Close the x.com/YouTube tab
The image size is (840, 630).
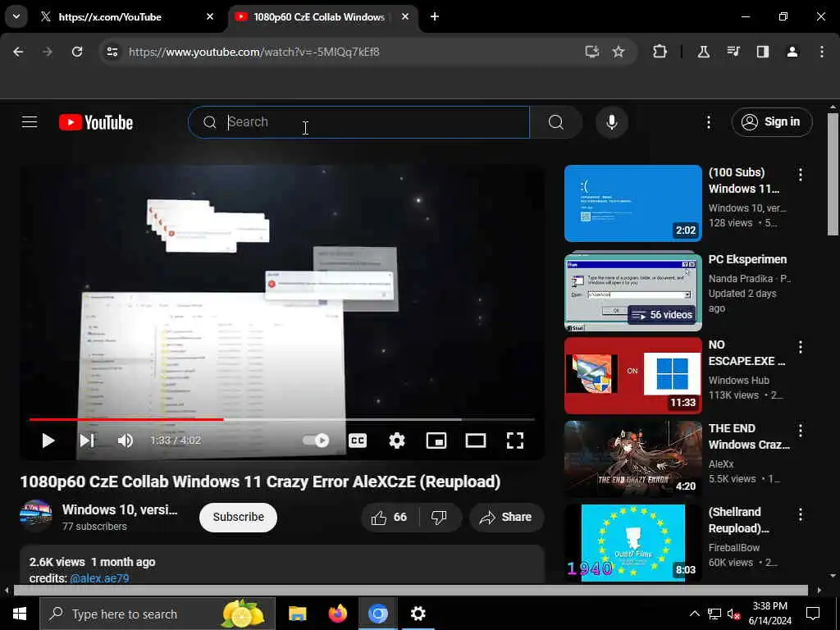tap(210, 16)
